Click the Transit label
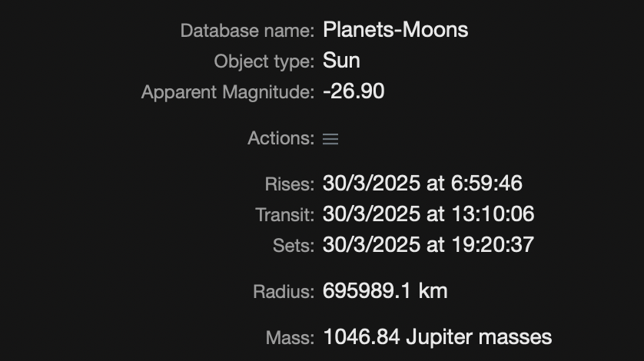 [x=284, y=215]
